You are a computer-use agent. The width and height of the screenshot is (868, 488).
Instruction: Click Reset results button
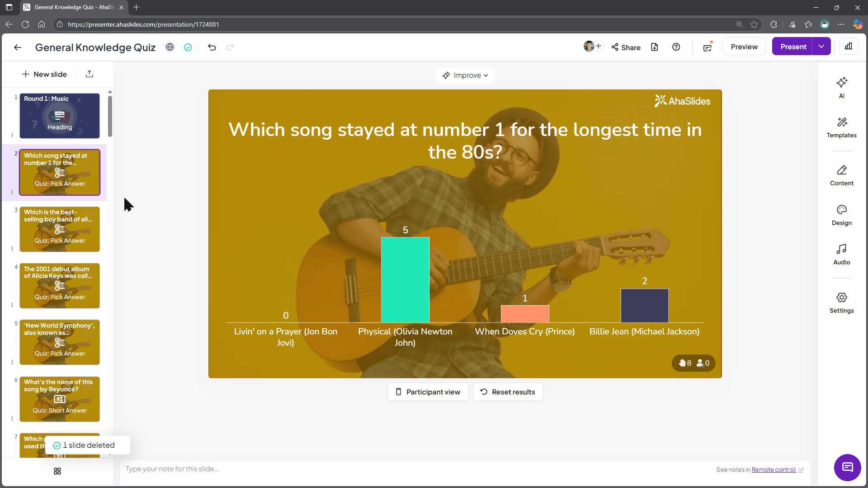(x=508, y=392)
